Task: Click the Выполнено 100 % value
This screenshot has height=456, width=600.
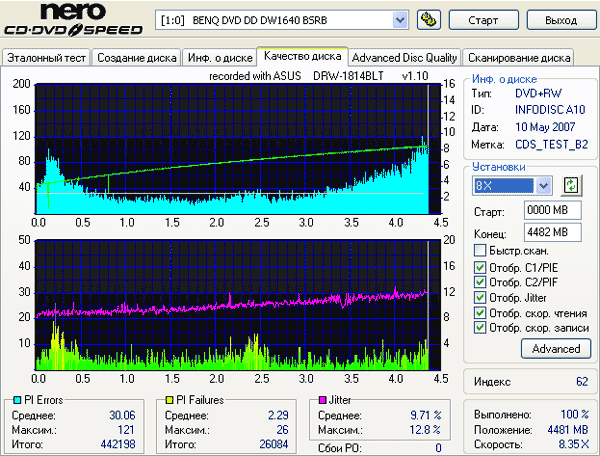Action: [574, 414]
